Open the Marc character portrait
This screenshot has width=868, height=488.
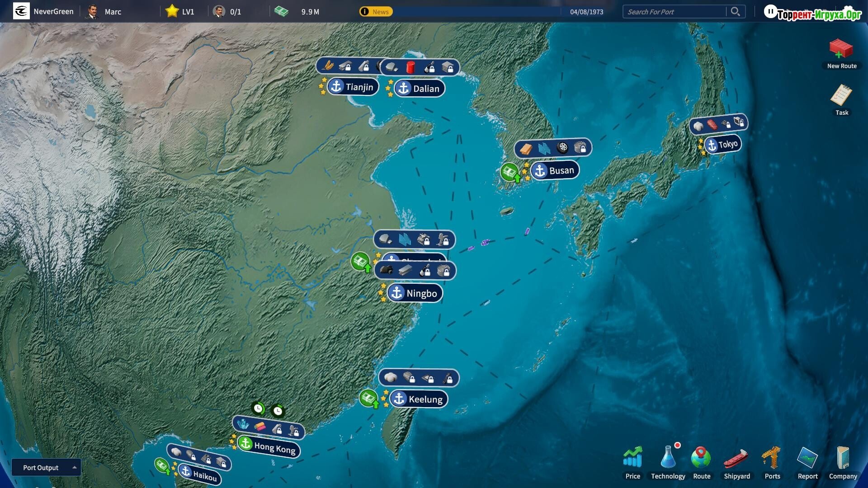(x=92, y=11)
